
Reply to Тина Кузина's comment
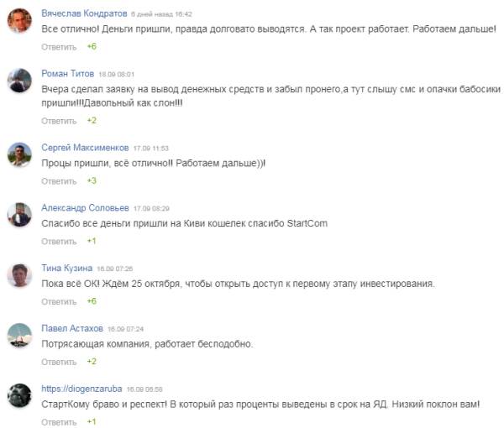coord(59,301)
